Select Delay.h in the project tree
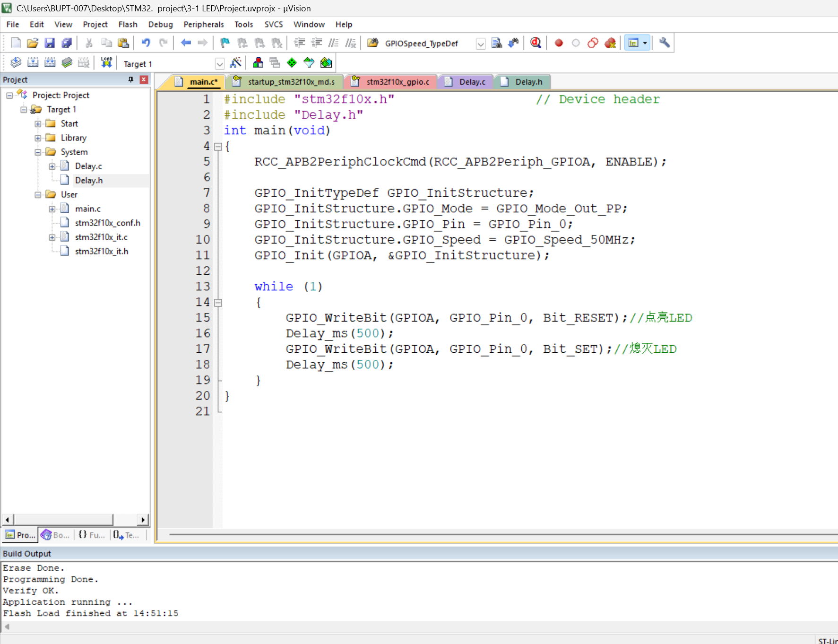This screenshot has width=838, height=644. (x=89, y=181)
